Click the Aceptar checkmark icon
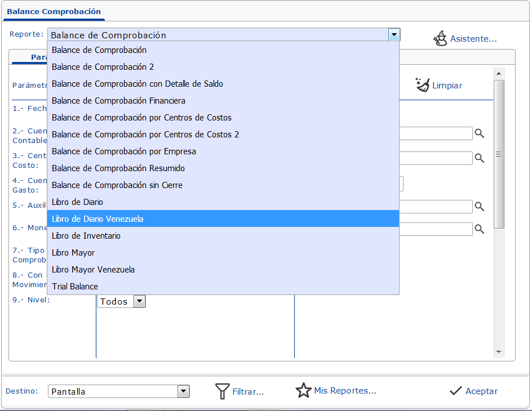 click(x=456, y=391)
